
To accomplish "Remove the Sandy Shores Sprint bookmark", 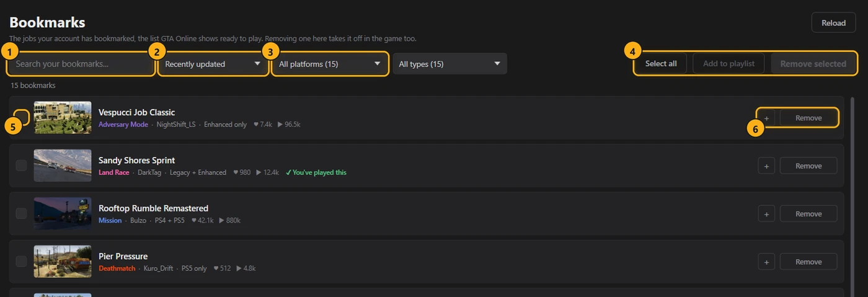I will (808, 166).
